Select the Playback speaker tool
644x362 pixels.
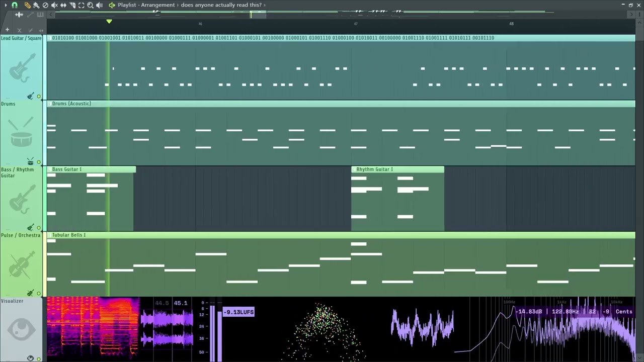(x=99, y=6)
